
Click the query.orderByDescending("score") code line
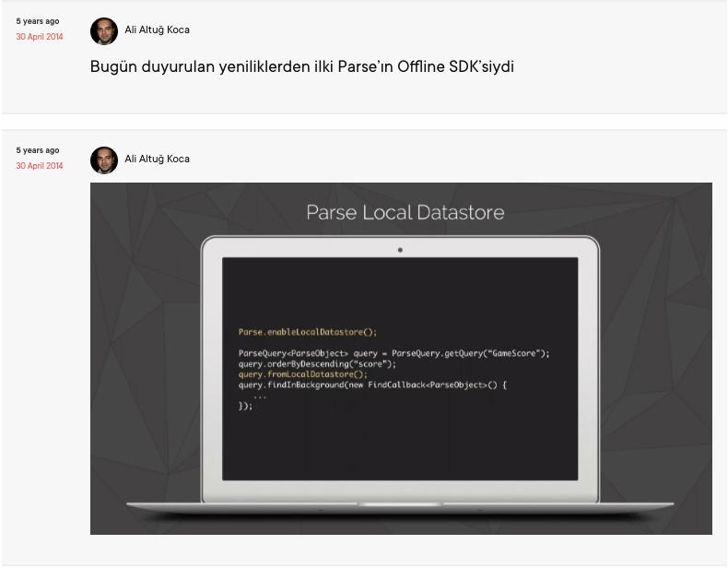tap(317, 363)
